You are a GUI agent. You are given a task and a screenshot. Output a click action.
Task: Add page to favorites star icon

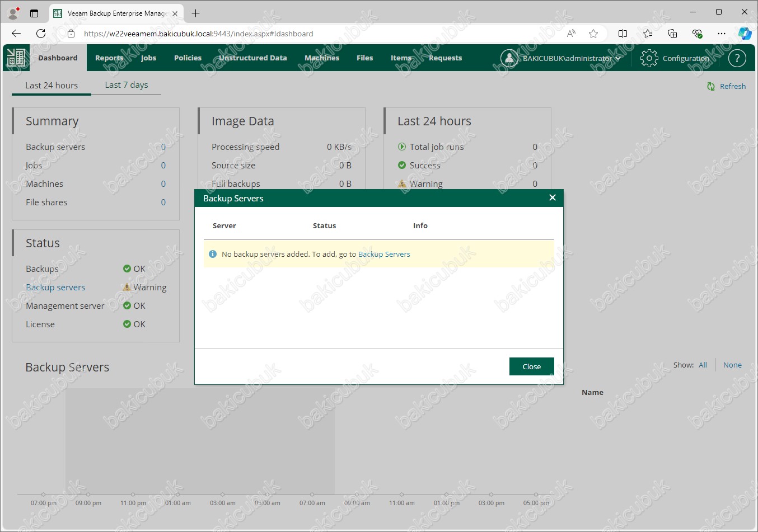593,34
